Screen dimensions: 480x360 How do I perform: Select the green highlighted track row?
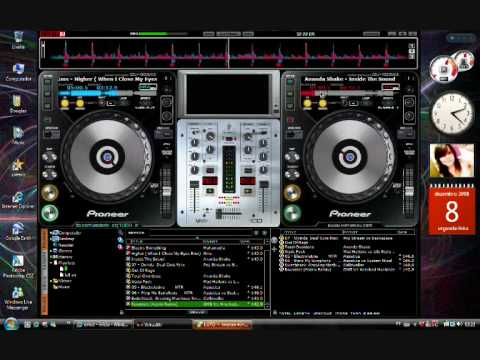click(x=195, y=304)
